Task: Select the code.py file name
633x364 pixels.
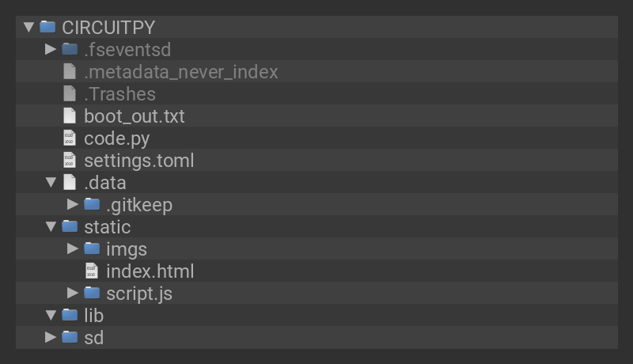Action: (117, 138)
